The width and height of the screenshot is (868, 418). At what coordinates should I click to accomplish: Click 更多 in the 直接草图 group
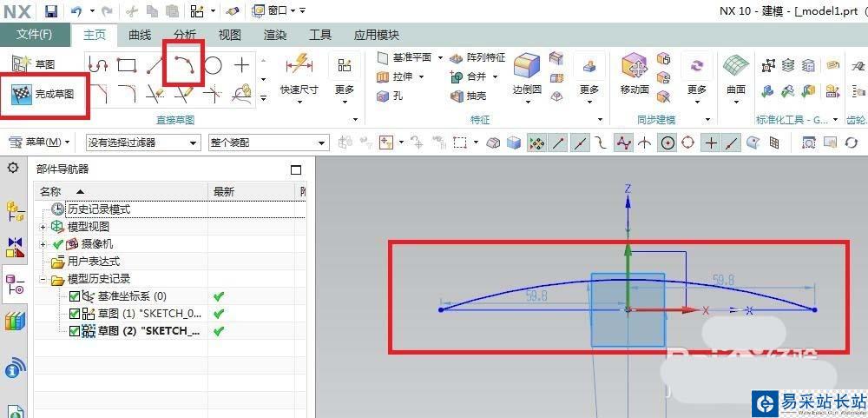(345, 76)
